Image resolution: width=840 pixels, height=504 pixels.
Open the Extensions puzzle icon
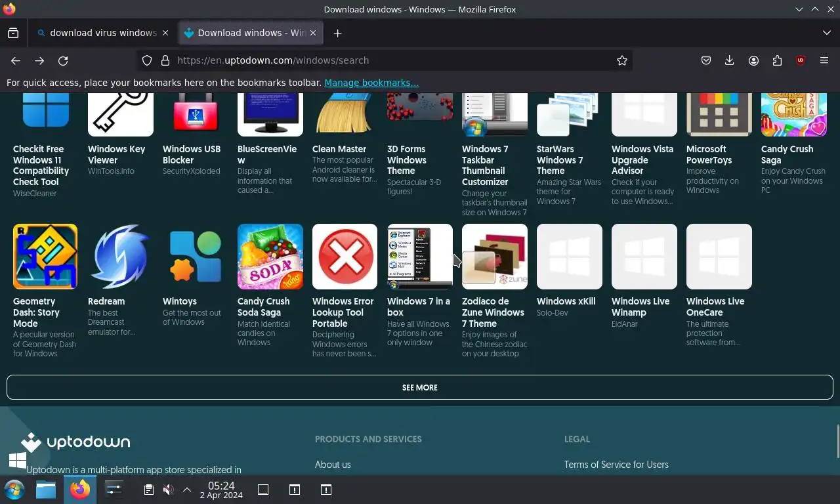777,60
